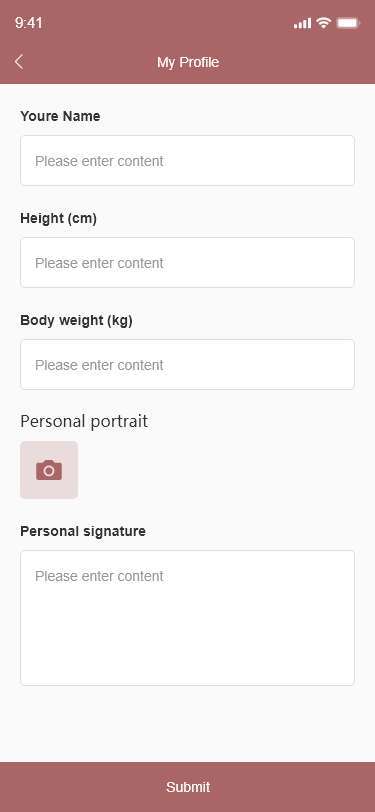375x812 pixels.
Task: Click the Body weight (kg) label
Action: click(76, 321)
